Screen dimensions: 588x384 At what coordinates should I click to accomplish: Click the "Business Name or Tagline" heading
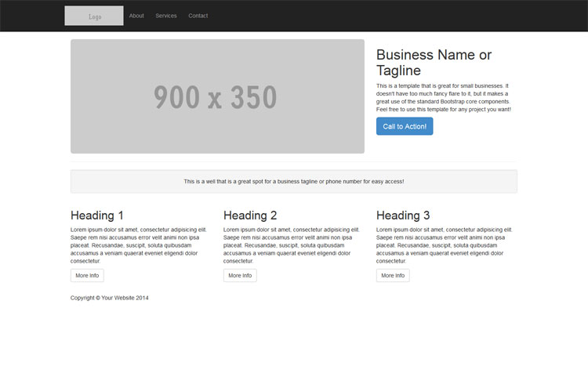pyautogui.click(x=434, y=62)
